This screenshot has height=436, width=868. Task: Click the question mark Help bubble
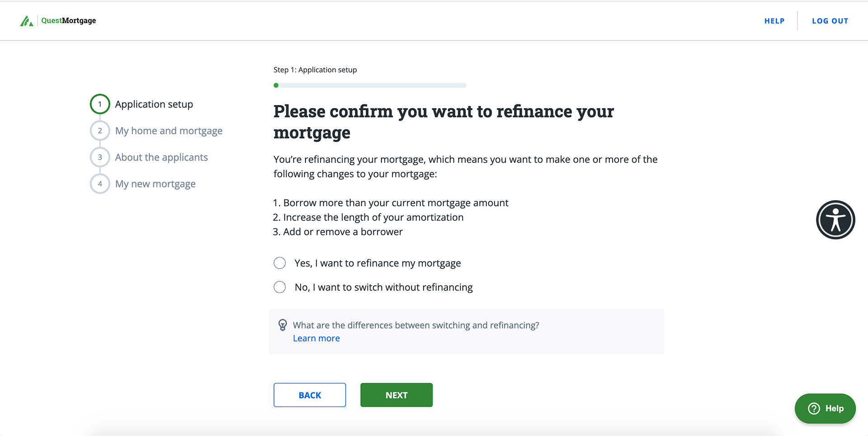point(825,408)
